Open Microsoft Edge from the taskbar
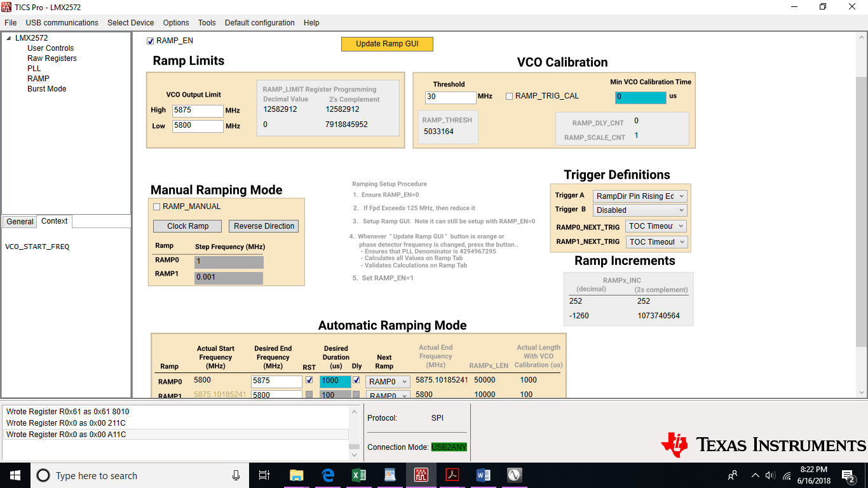This screenshot has height=488, width=868. point(328,475)
